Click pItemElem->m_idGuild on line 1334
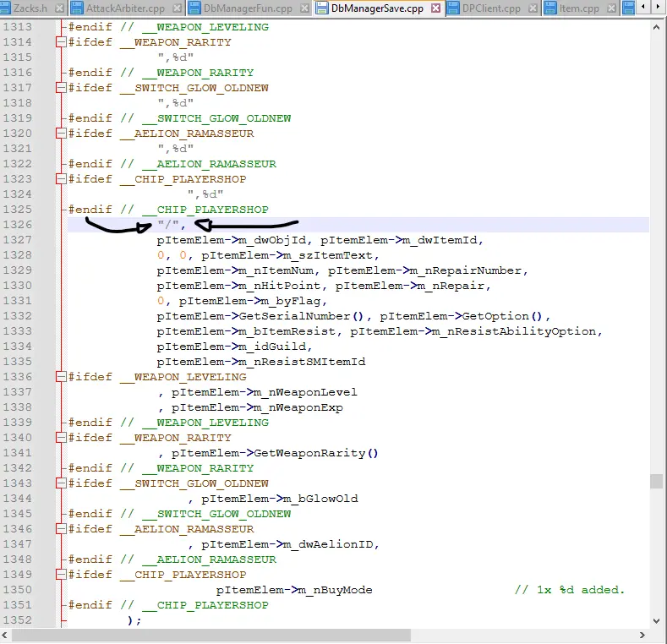The image size is (667, 644). (231, 347)
